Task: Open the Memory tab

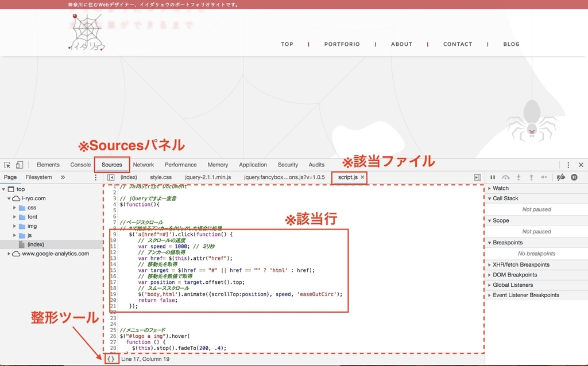Action: [x=218, y=165]
